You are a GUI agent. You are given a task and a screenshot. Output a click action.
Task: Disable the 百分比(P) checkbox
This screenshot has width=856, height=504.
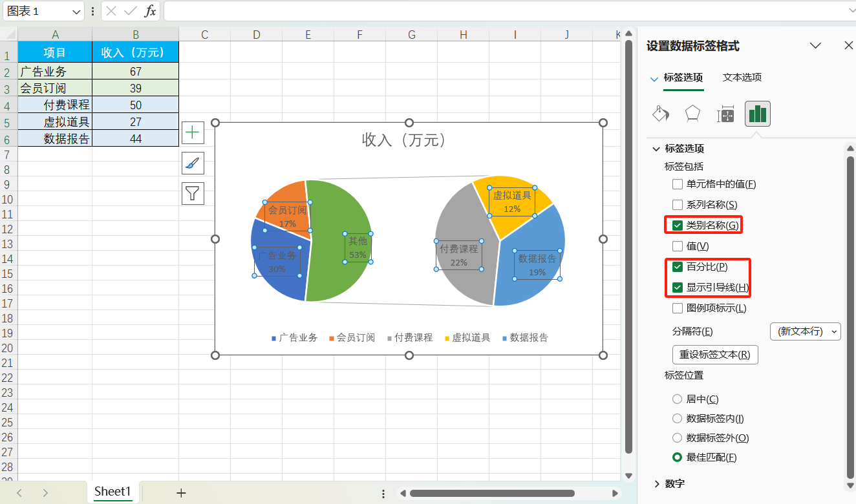point(678,266)
